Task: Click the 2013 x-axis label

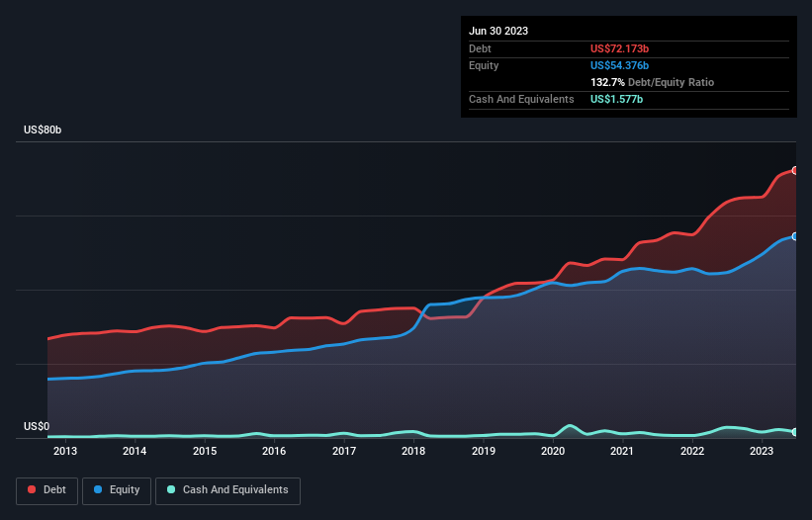Action: click(65, 451)
